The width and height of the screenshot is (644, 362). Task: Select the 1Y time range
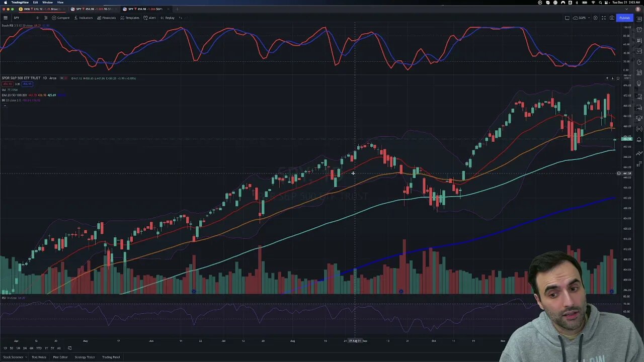coord(46,348)
